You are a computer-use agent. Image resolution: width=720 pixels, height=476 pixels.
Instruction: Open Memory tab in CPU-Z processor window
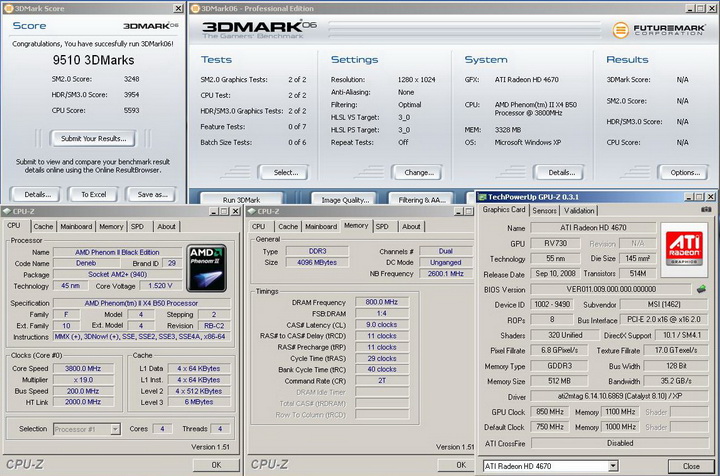click(111, 226)
